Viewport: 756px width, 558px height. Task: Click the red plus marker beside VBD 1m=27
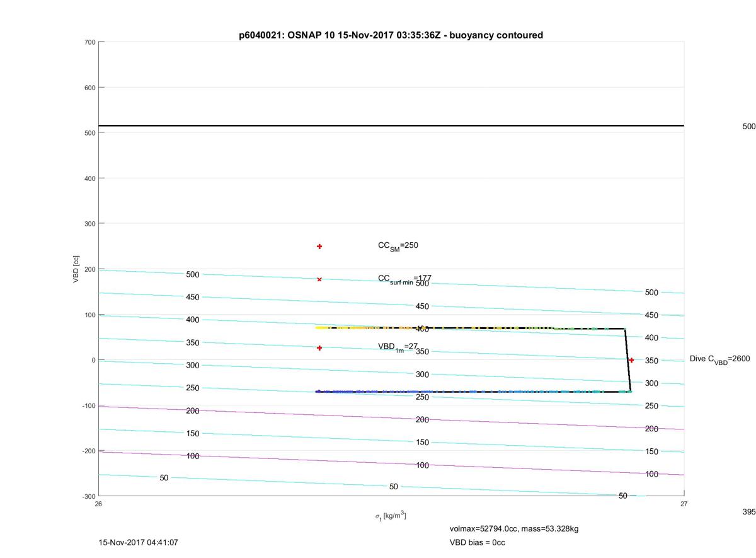click(x=319, y=348)
